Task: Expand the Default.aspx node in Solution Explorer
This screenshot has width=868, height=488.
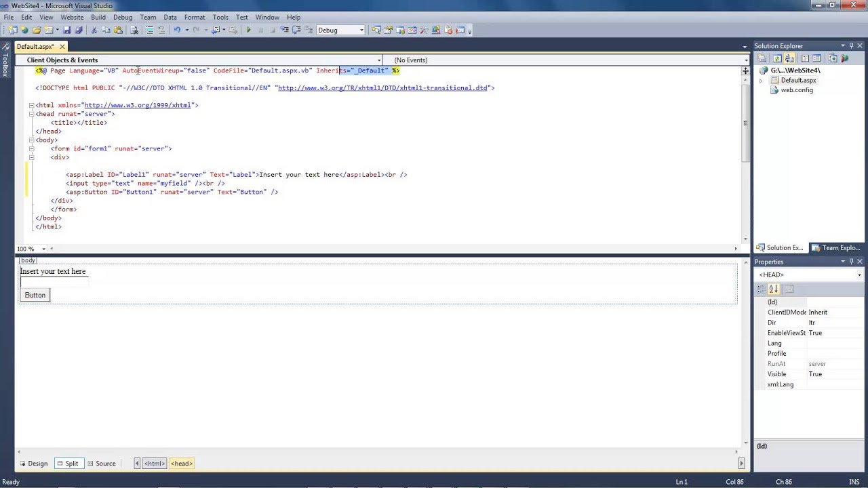Action: pyautogui.click(x=761, y=81)
